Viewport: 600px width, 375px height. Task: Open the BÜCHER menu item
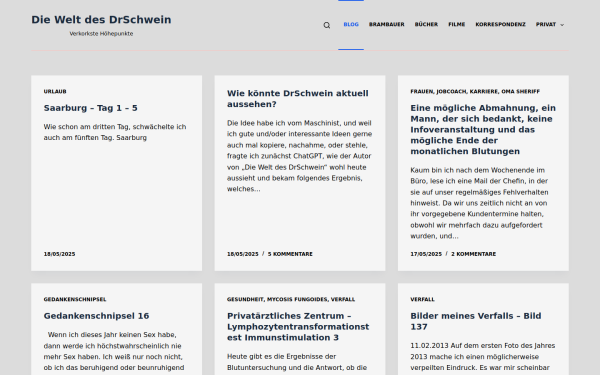(426, 24)
